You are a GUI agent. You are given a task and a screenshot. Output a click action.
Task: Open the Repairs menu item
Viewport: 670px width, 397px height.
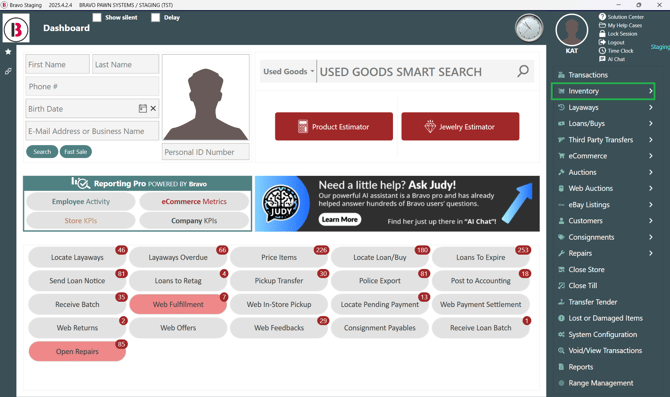[605, 253]
